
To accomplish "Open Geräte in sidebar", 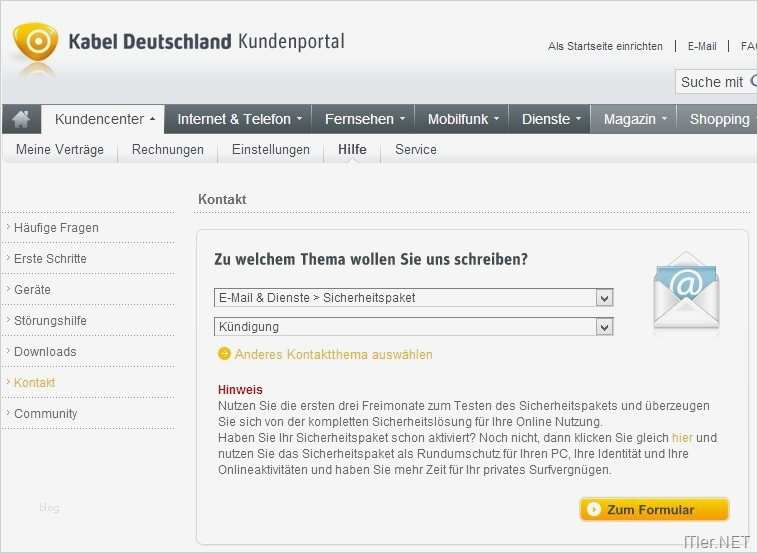I will [32, 290].
